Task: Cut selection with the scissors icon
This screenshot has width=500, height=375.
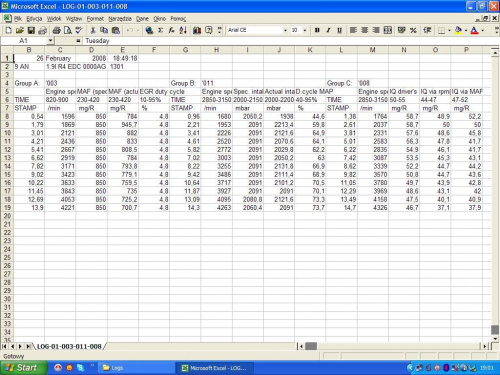Action: [93, 30]
